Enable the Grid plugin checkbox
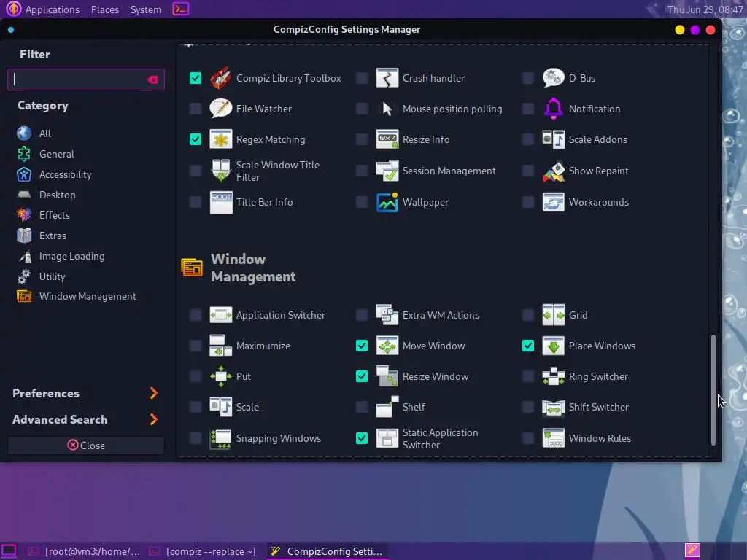Image resolution: width=747 pixels, height=560 pixels. click(x=528, y=315)
